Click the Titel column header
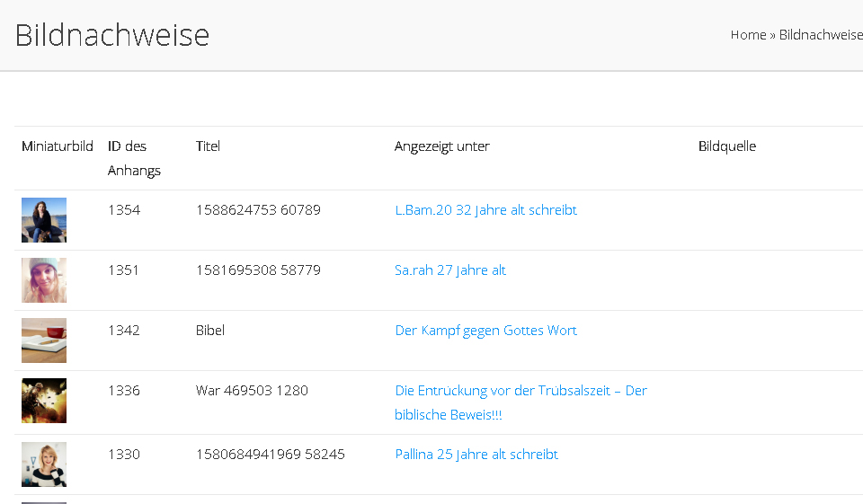Screen dimensions: 863x504 pyautogui.click(x=208, y=146)
